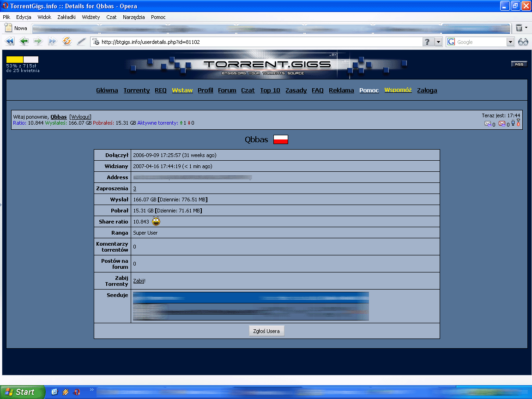Open the REQ link
Screen dimensions: 532x399
[161, 90]
